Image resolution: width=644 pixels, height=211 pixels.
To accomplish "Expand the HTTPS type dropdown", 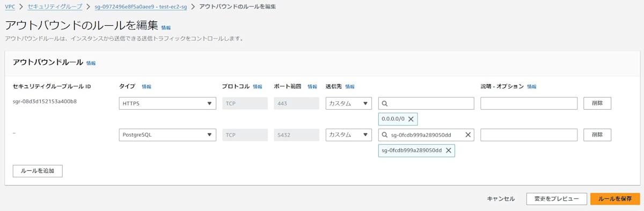I will [167, 103].
